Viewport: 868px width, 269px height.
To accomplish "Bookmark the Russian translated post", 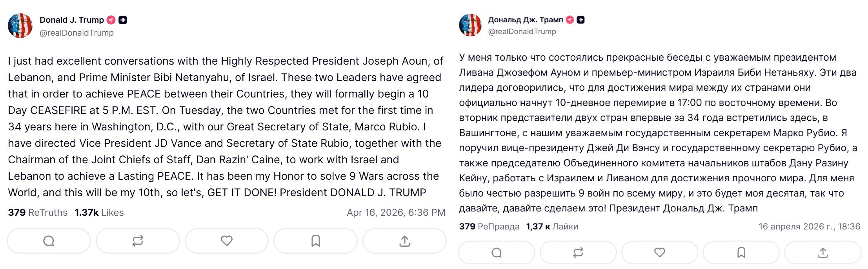I will click(741, 253).
